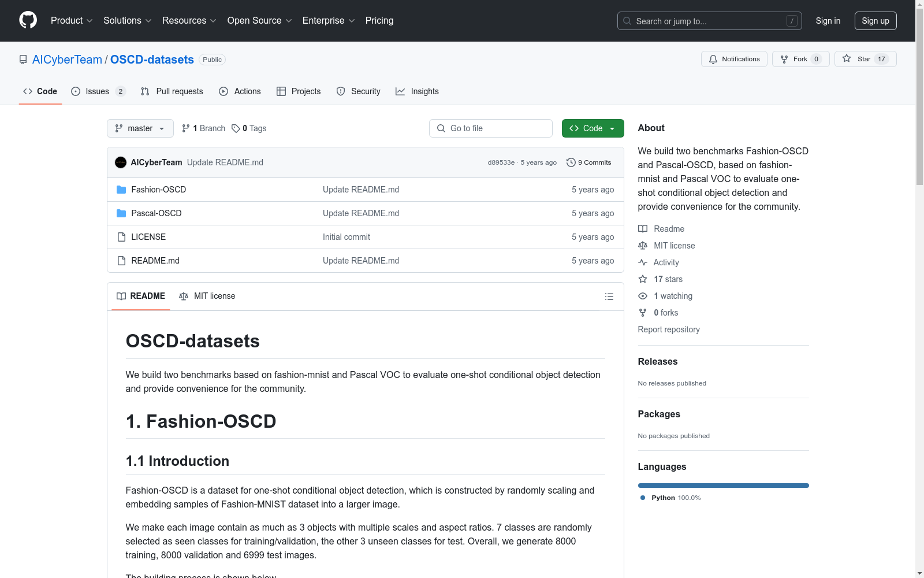View the 9 Commits history
This screenshot has width=924, height=578.
tap(589, 162)
